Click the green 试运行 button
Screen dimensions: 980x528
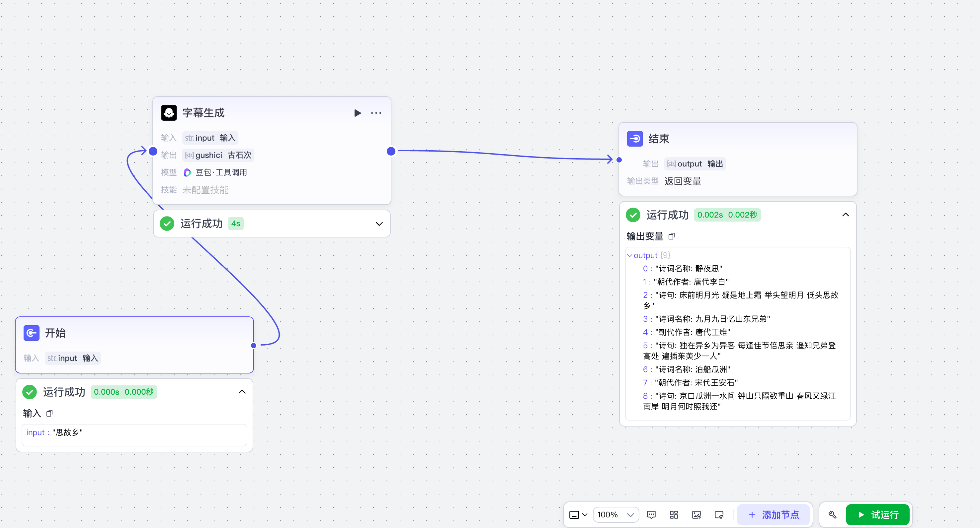pos(877,515)
